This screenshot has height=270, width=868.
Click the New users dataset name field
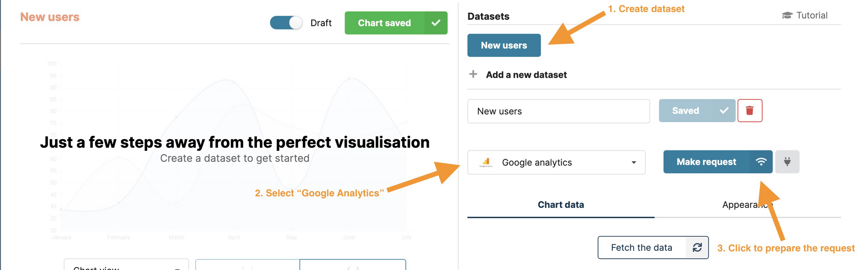(x=558, y=111)
